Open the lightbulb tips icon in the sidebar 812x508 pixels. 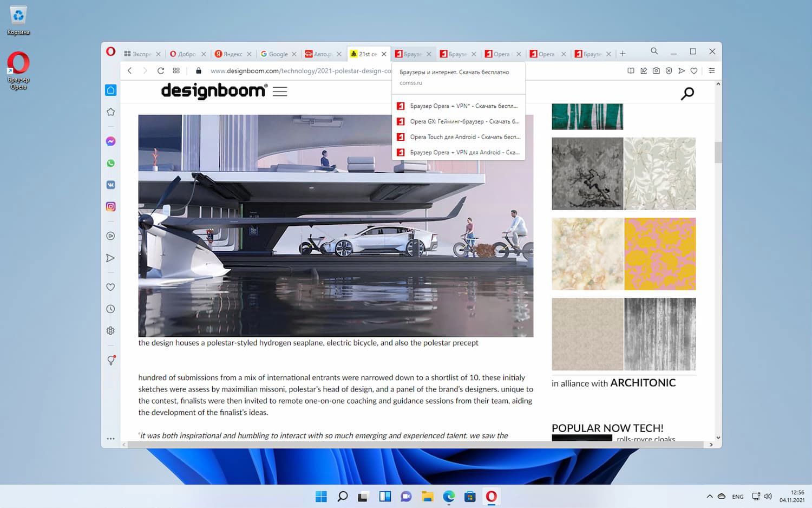point(111,360)
